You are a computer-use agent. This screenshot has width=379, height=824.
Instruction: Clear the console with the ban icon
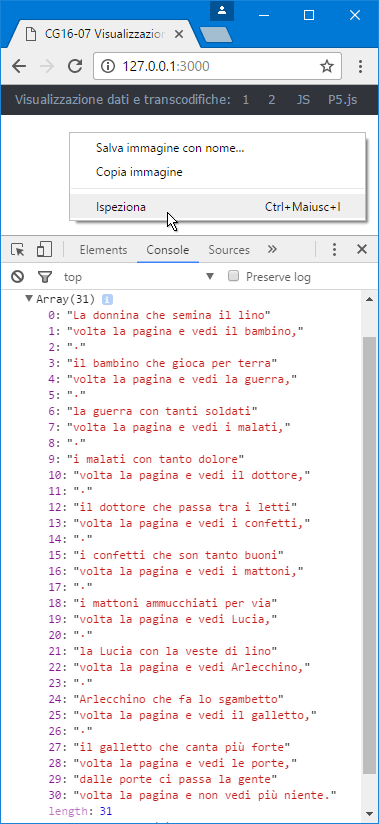click(x=18, y=276)
